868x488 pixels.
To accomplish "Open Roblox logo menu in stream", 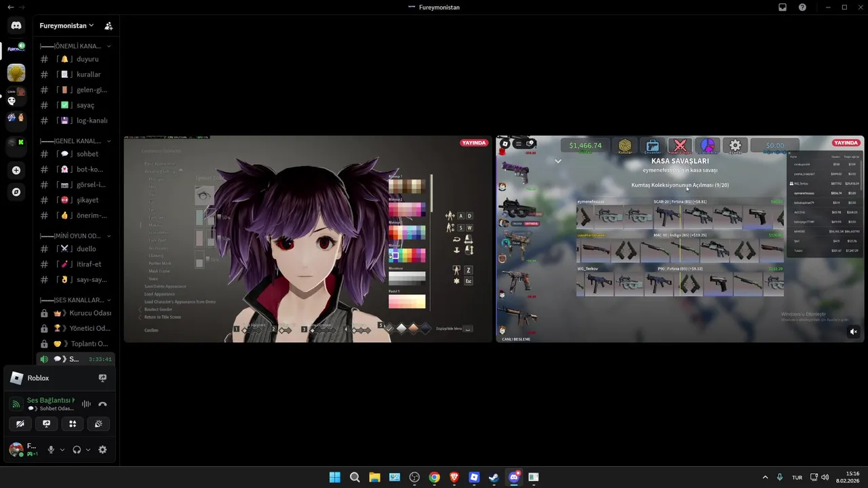I will tap(505, 144).
